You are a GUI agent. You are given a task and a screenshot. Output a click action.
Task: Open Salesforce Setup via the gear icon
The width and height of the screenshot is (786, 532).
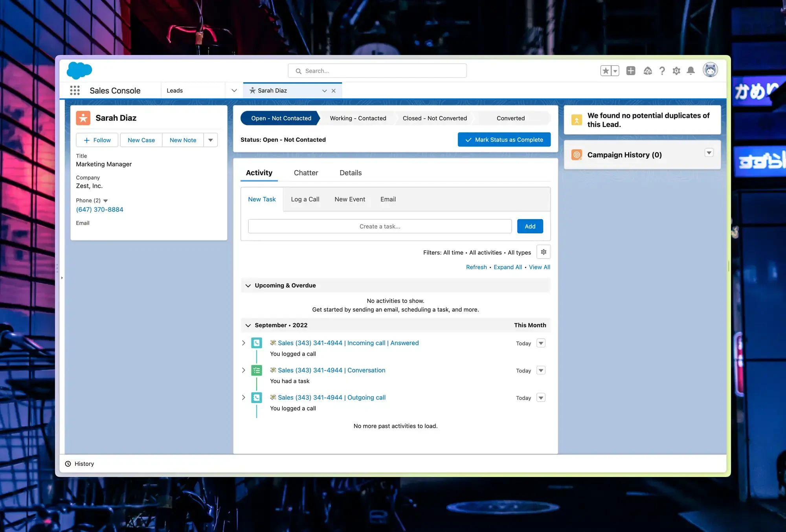[676, 71]
